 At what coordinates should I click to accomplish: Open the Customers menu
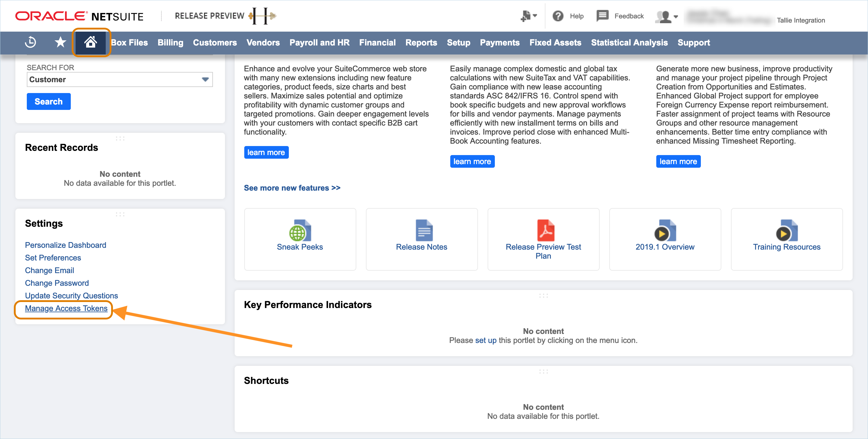point(215,42)
